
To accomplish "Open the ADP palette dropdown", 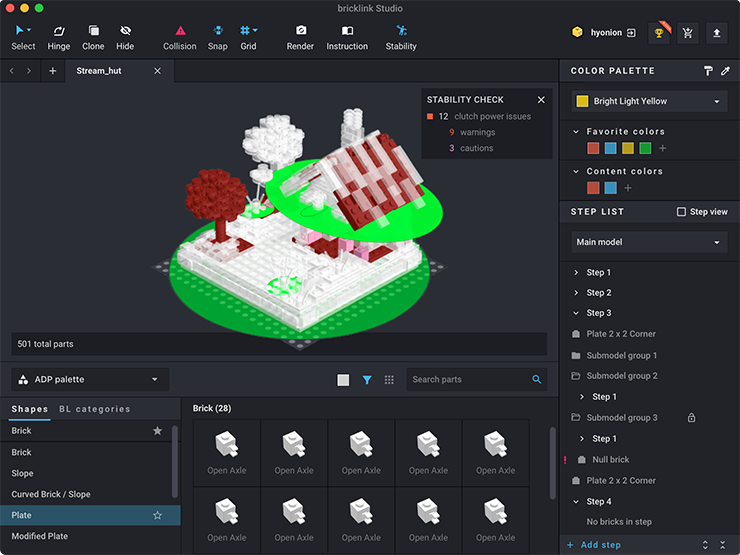I will coord(90,380).
